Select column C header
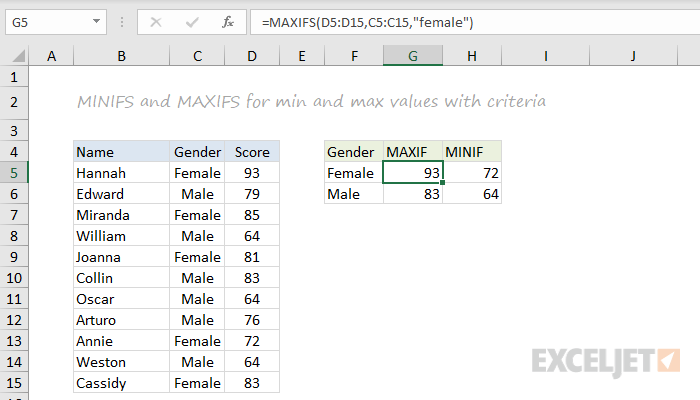The width and height of the screenshot is (700, 400). point(197,56)
